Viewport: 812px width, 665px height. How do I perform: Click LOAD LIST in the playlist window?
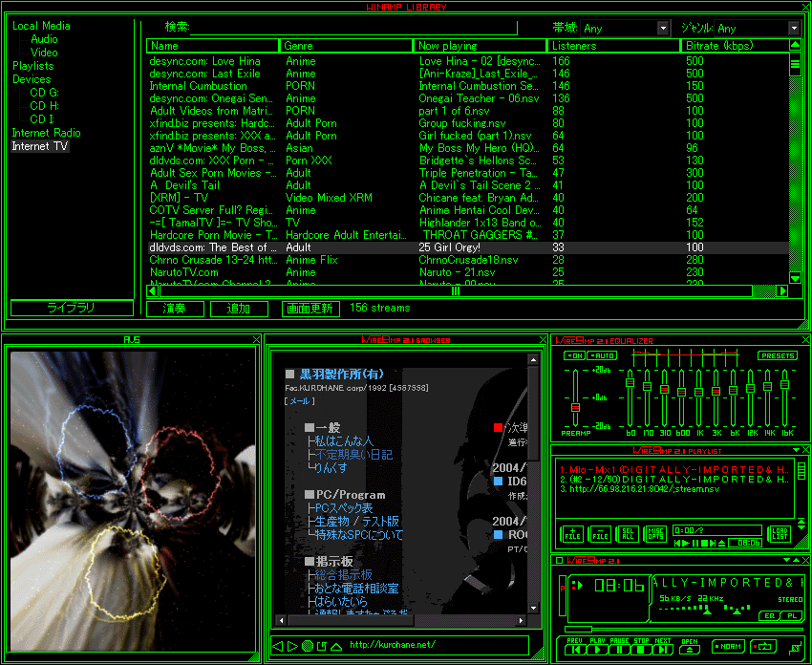[x=780, y=534]
